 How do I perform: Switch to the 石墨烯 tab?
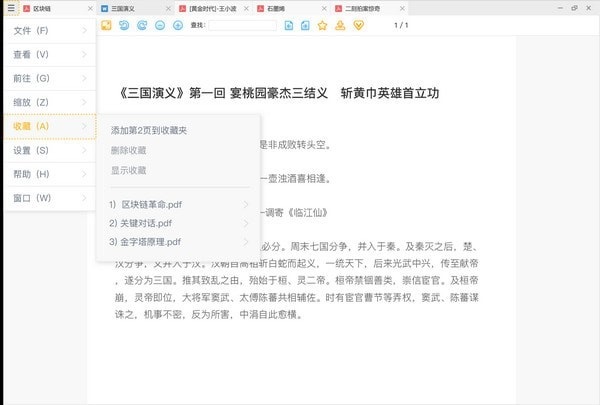click(292, 8)
